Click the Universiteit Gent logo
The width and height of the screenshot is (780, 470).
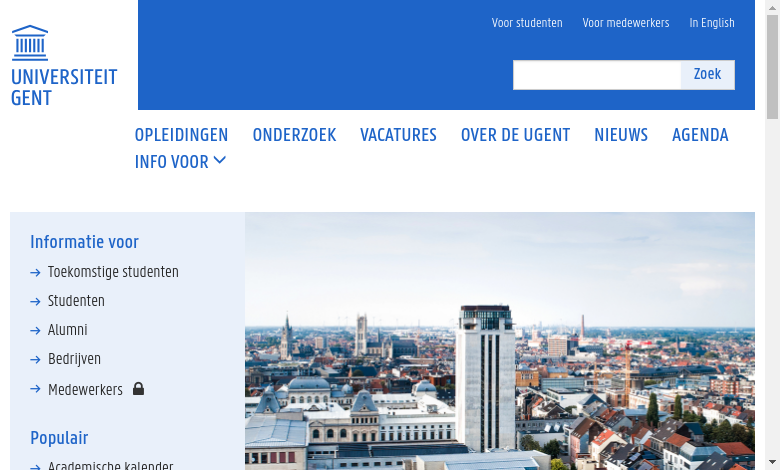(64, 65)
